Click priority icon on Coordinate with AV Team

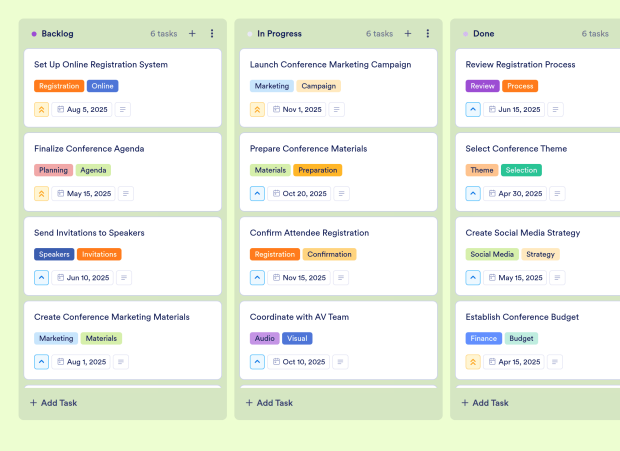coord(258,362)
